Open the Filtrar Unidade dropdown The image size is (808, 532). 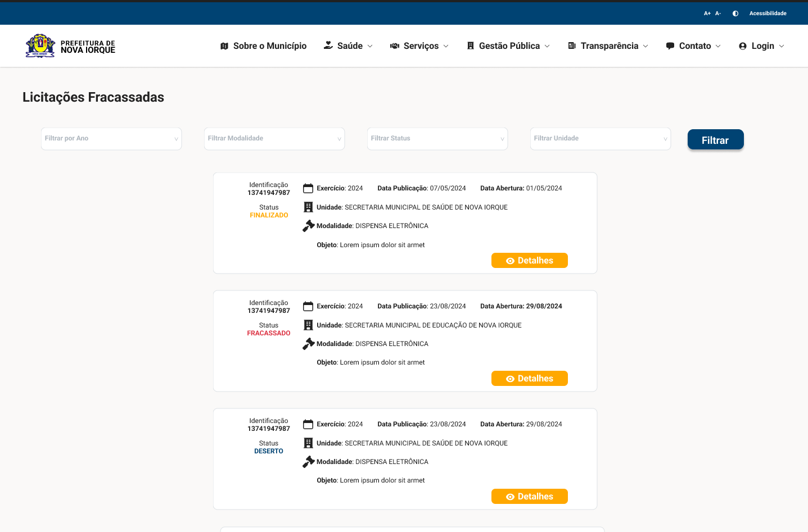pos(601,139)
